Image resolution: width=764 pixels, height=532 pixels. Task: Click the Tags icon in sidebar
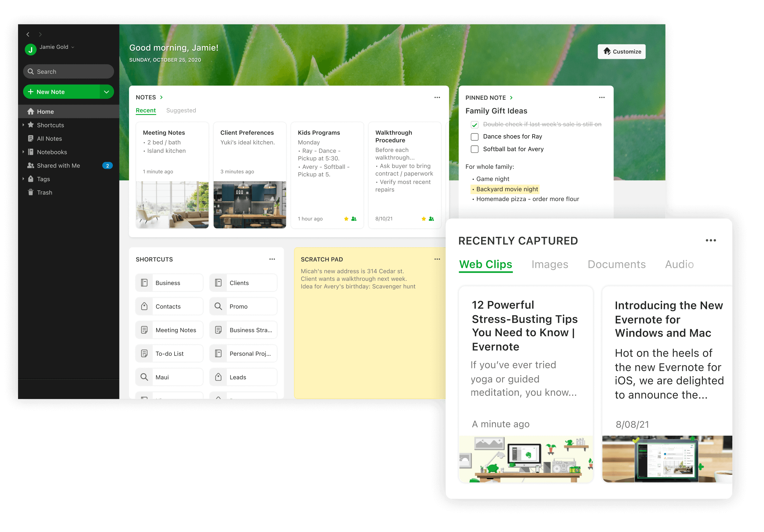[x=31, y=179]
